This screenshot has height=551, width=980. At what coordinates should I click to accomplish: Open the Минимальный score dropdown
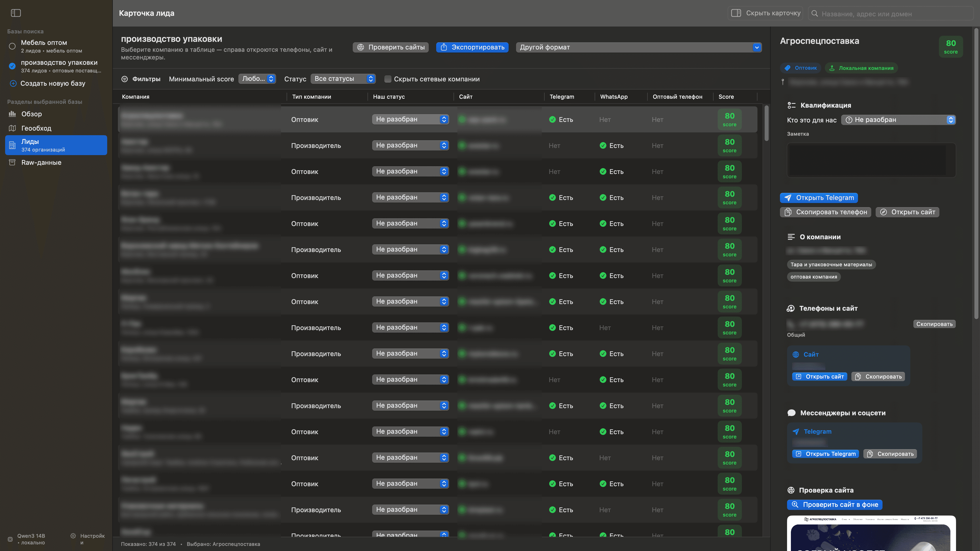[257, 79]
